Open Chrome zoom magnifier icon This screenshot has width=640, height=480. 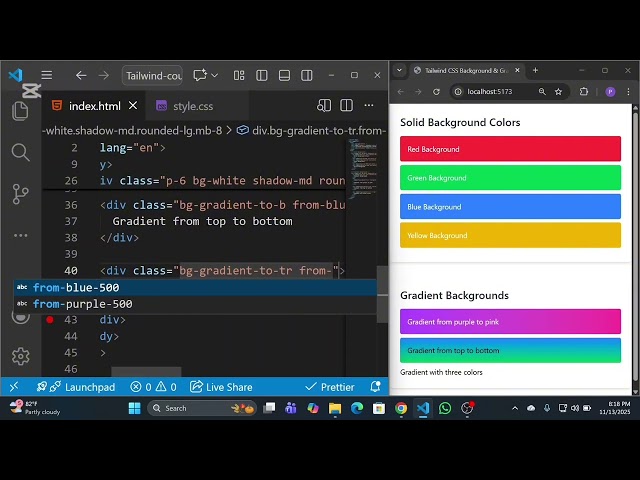pyautogui.click(x=542, y=91)
